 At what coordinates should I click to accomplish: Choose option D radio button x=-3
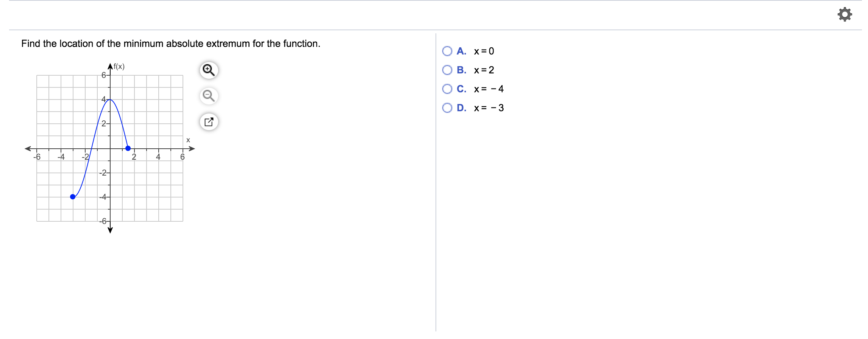pyautogui.click(x=447, y=108)
